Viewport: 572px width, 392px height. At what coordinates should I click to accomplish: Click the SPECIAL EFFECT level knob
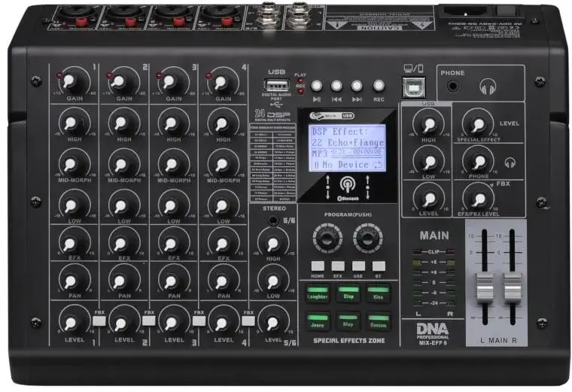(478, 124)
